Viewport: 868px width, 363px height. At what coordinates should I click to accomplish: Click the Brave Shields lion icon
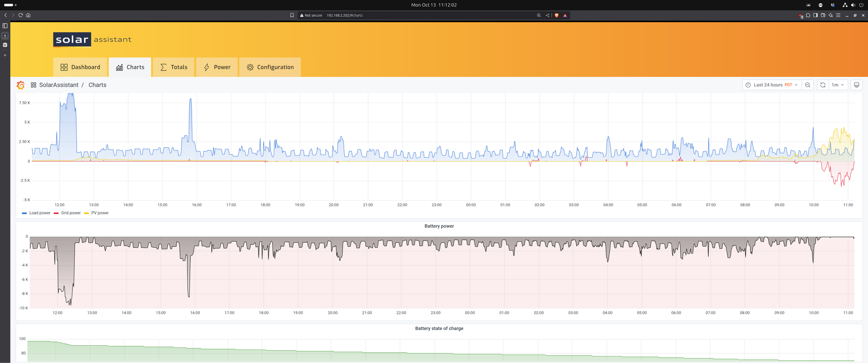click(x=556, y=15)
